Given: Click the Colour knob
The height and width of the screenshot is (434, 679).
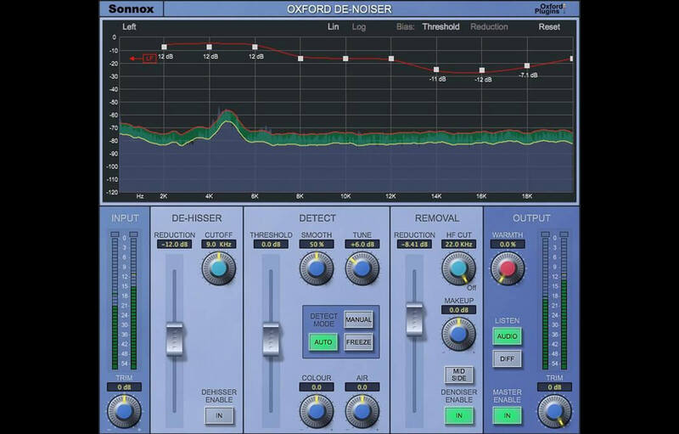Looking at the screenshot, I should click(317, 411).
